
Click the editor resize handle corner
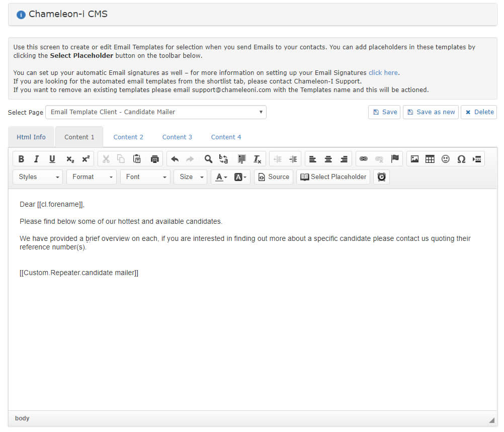click(x=492, y=420)
